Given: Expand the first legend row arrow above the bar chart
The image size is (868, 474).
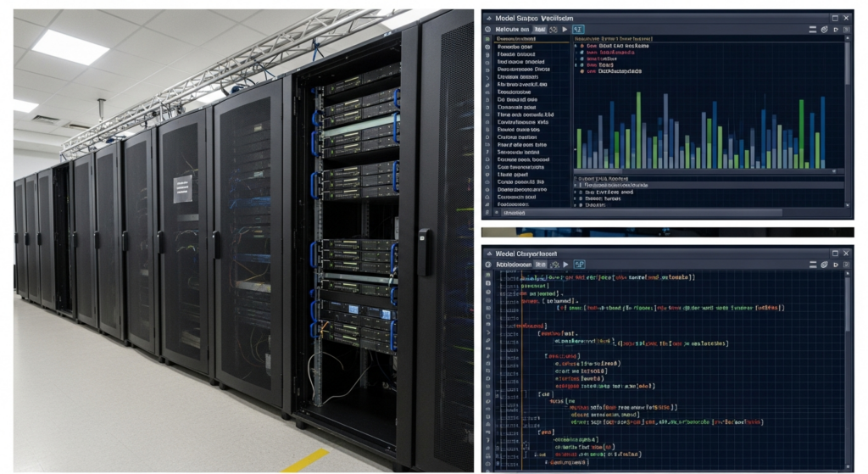Looking at the screenshot, I should (x=576, y=46).
